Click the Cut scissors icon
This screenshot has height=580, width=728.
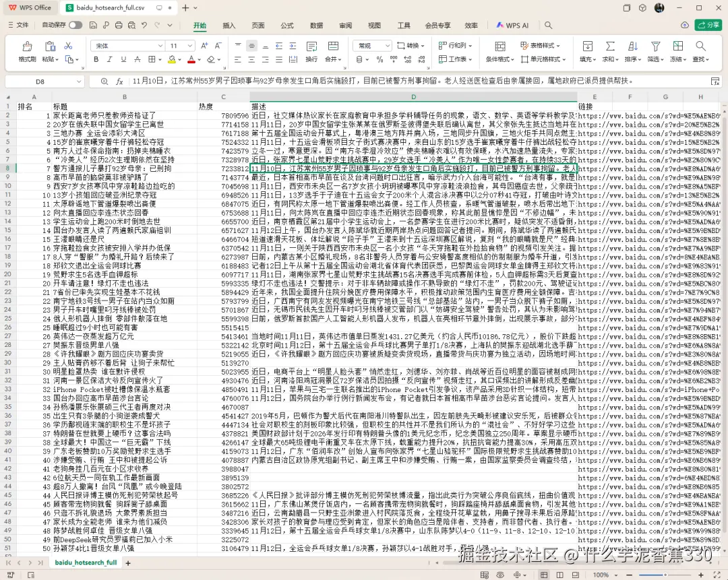tap(68, 46)
